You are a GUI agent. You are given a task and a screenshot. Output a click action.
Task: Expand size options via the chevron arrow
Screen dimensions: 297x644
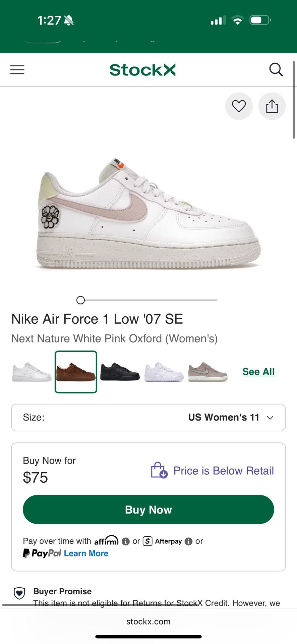(x=270, y=418)
